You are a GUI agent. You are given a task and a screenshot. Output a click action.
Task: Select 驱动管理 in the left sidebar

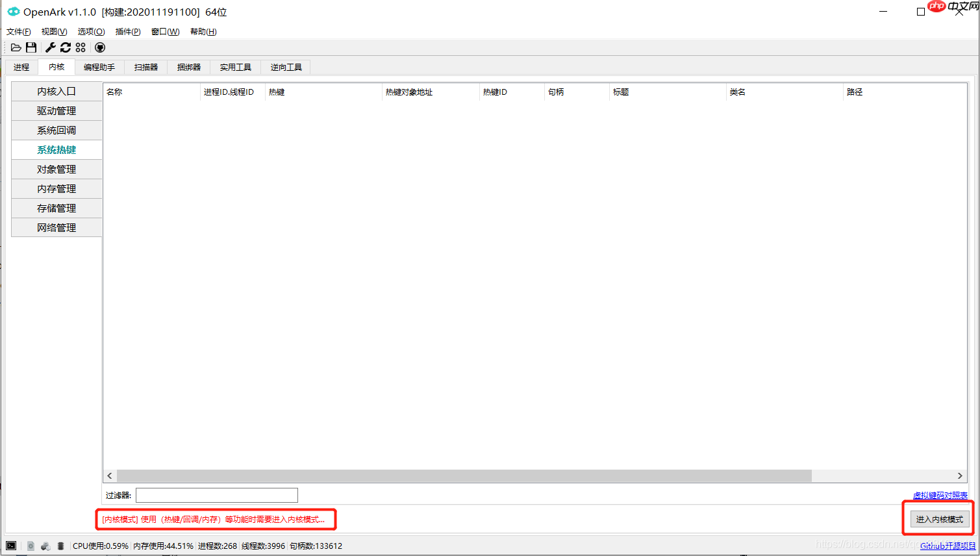(x=57, y=110)
